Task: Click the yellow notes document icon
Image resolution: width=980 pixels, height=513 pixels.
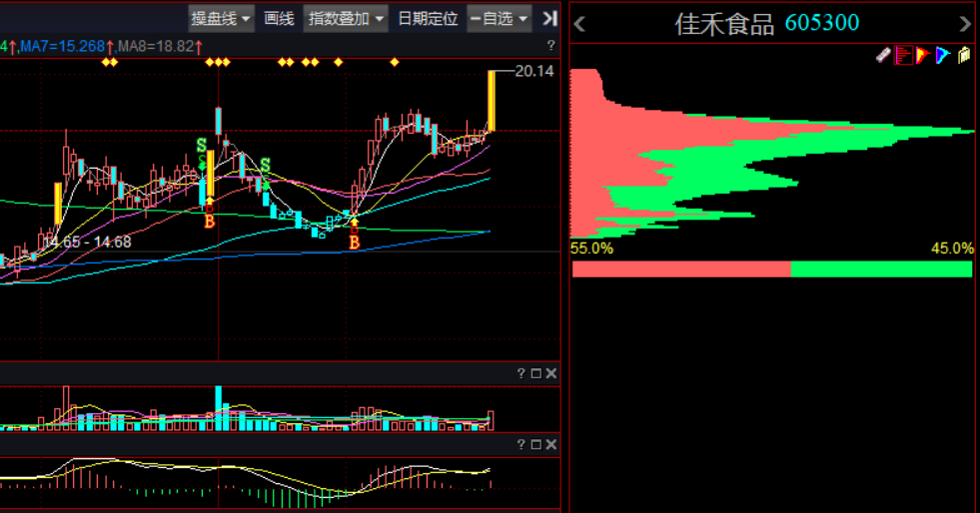Action: [964, 56]
